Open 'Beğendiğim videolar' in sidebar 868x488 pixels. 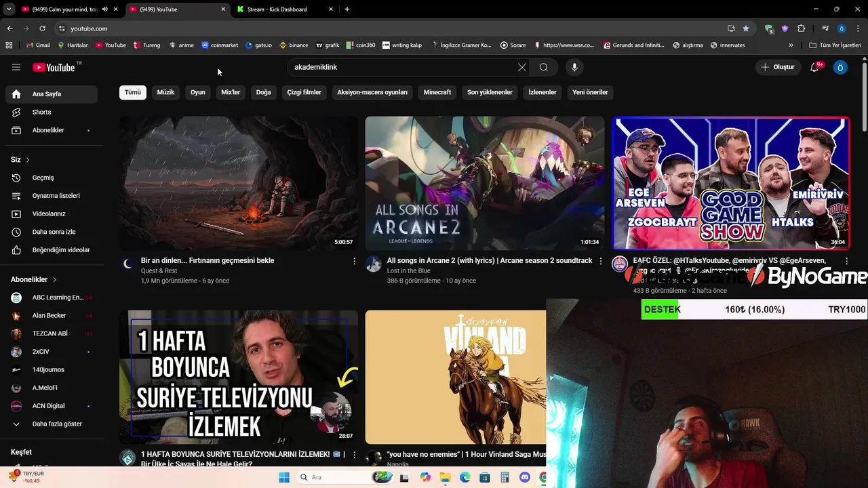(52, 250)
